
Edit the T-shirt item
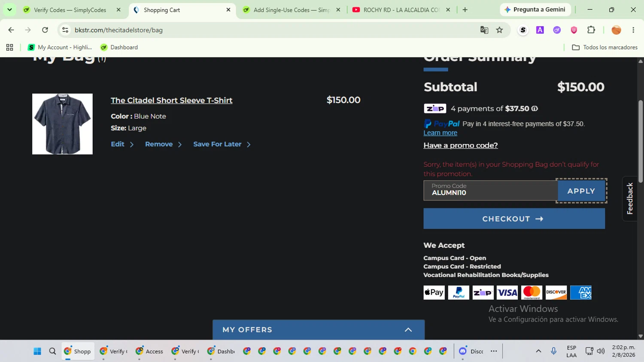tap(122, 144)
